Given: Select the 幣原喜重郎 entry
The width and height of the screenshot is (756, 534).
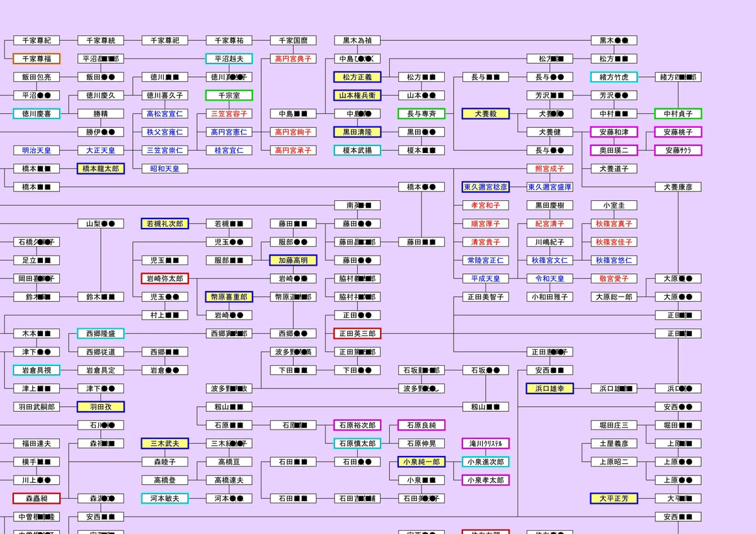Looking at the screenshot, I should click(229, 297).
